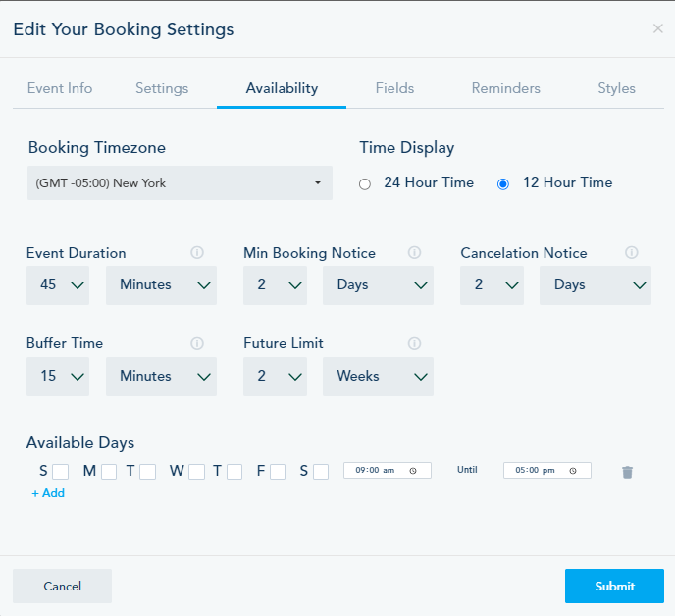The image size is (675, 616).
Task: Click the Submit button
Action: tap(614, 586)
